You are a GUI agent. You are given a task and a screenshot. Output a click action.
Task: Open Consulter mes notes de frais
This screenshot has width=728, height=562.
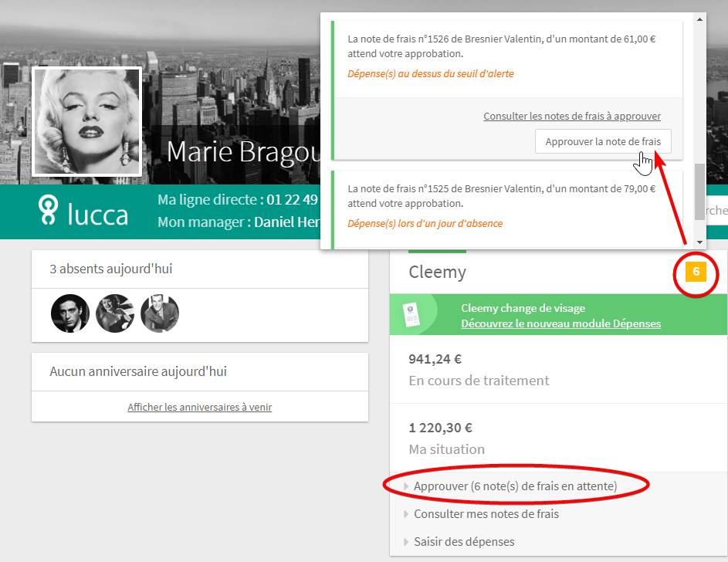click(x=486, y=513)
